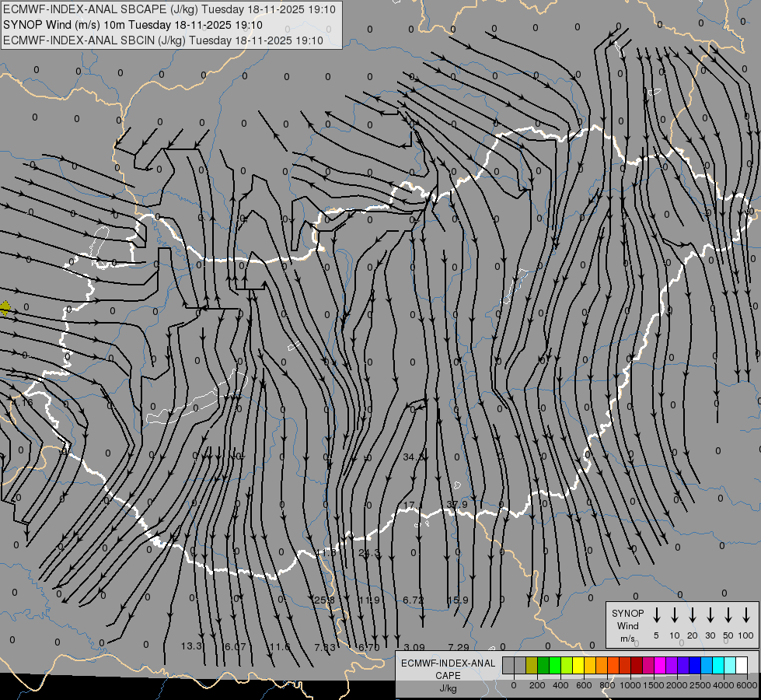
Task: Click the '6.07' value on the map
Action: 236,647
